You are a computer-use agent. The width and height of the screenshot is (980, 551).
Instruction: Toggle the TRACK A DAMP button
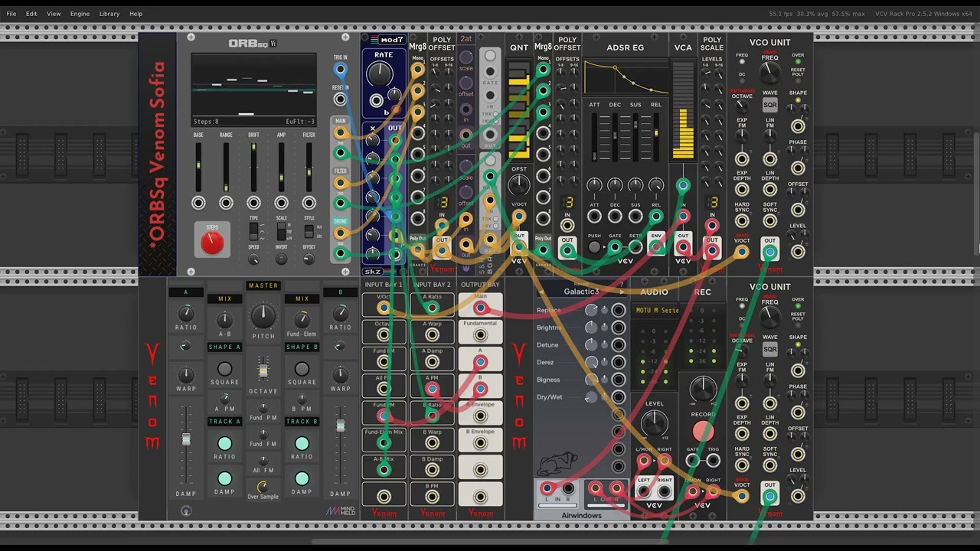pos(224,479)
